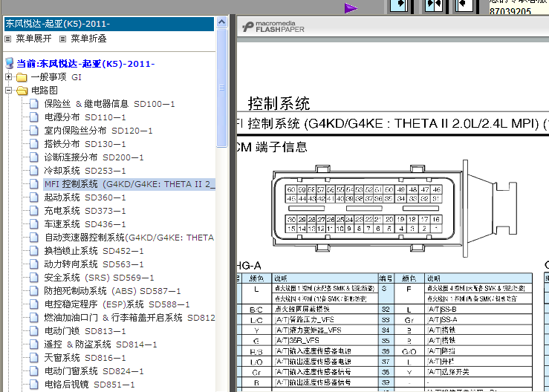This screenshot has width=549, height=392.
Task: Click the computer icon beside 当前:东风悦达-起亚(K5)-2011-
Action: click(10, 64)
